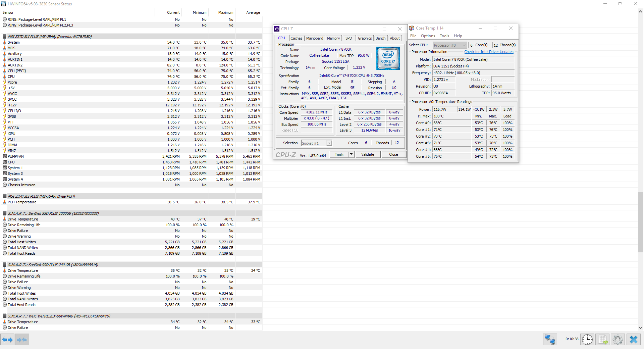Open HWiNFO sensor settings via the gear icon
The image size is (644, 349).
(x=618, y=340)
